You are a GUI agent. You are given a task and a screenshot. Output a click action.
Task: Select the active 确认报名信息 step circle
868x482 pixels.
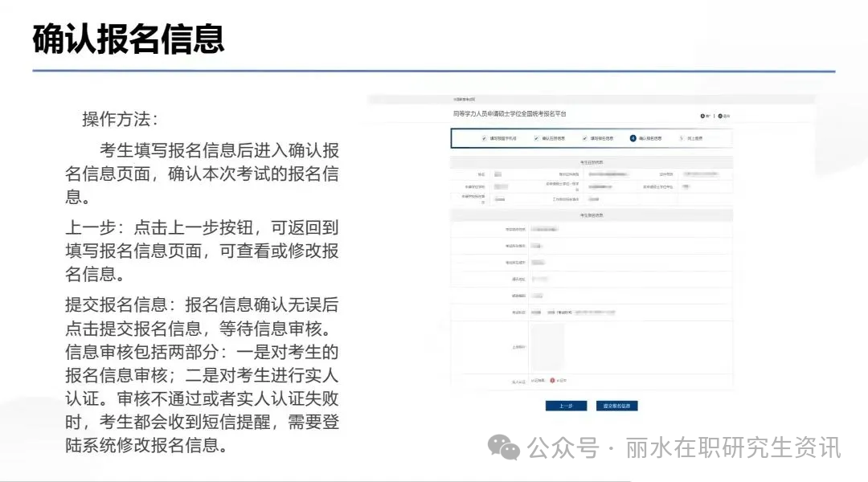point(633,138)
